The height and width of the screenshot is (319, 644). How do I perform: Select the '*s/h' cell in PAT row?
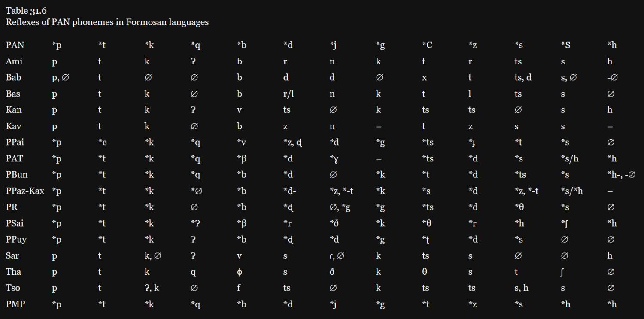tap(570, 158)
